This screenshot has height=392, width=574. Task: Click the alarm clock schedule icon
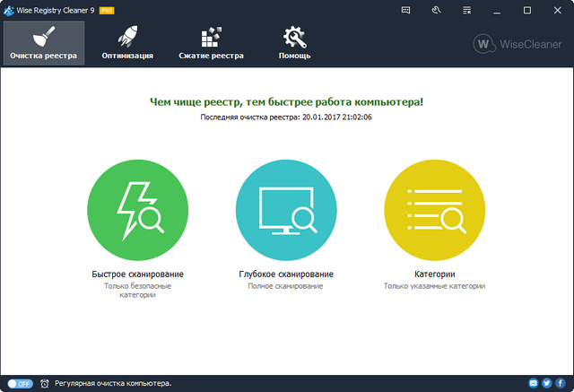coord(45,384)
